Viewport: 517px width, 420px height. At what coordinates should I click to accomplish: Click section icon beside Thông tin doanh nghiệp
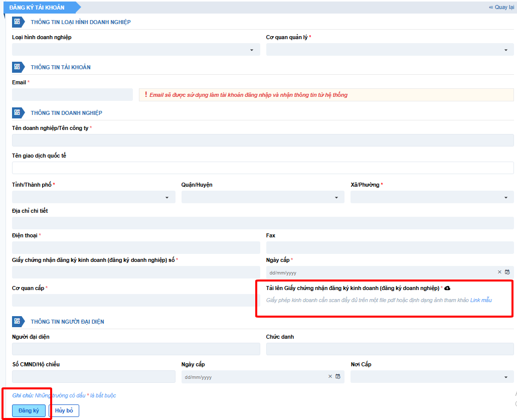point(18,113)
